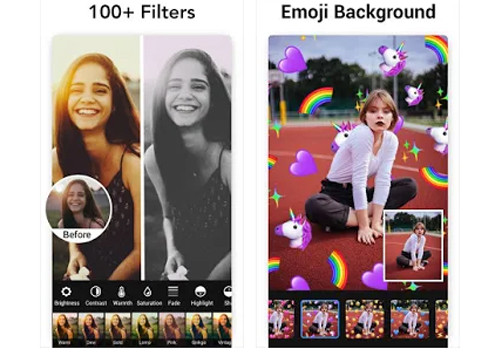
Task: Tap the original photo inset preview
Action: 413,245
